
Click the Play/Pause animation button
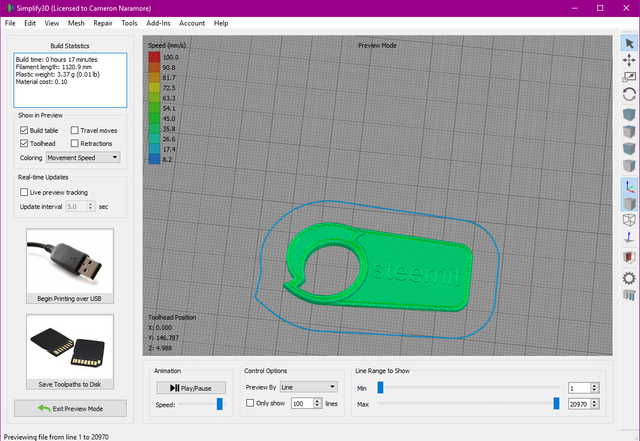[x=191, y=388]
